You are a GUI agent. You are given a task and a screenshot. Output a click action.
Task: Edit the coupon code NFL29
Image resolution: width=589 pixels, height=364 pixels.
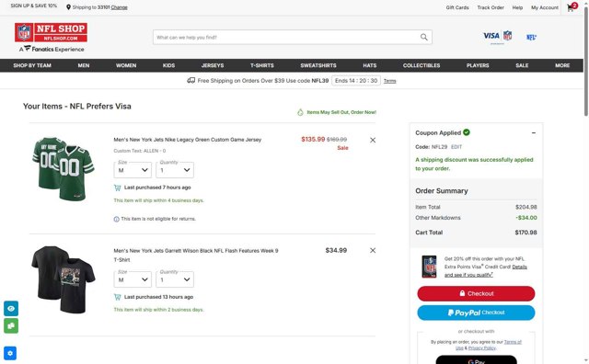(456, 147)
